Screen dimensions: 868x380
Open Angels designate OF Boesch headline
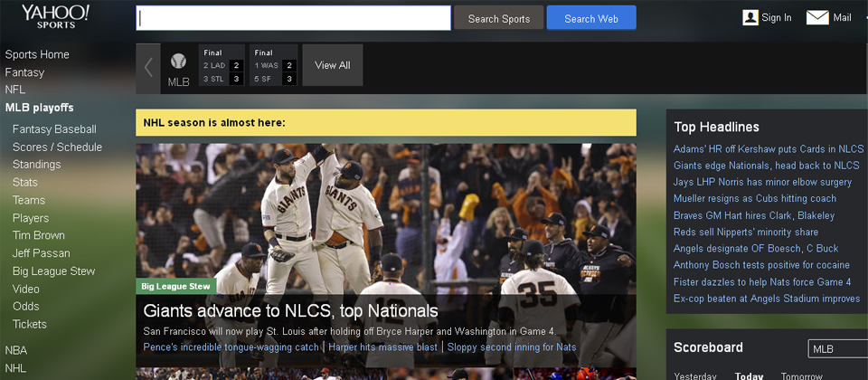tap(756, 249)
